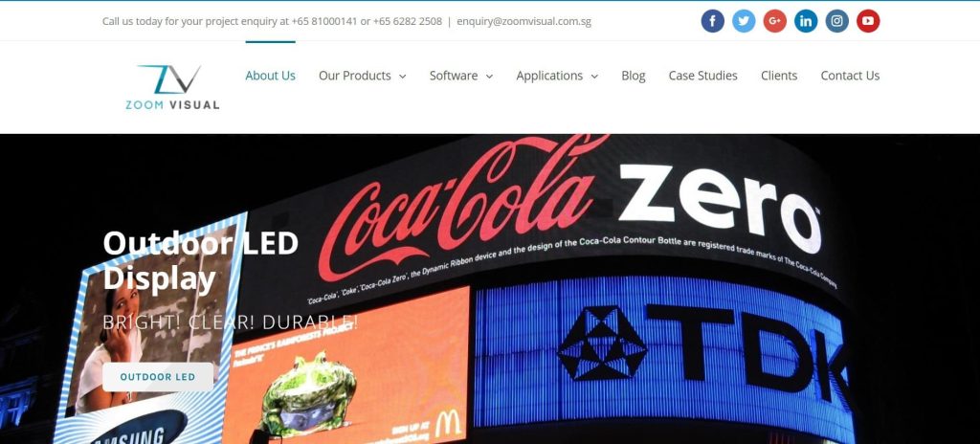This screenshot has height=444, width=980.
Task: Open the Twitter social icon
Action: pos(744,21)
